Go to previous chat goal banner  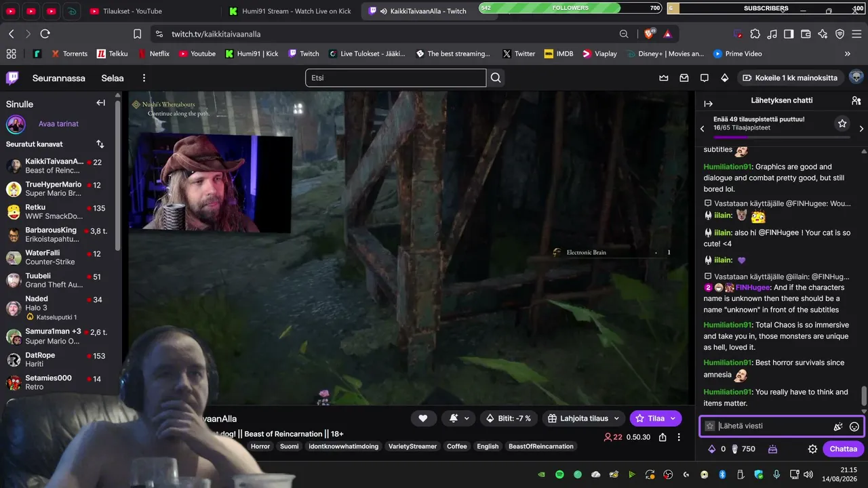pos(702,128)
